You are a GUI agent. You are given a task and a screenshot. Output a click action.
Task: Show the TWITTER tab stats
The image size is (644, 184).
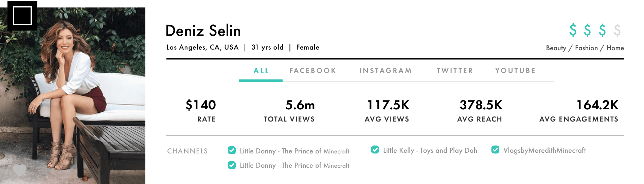pos(455,71)
